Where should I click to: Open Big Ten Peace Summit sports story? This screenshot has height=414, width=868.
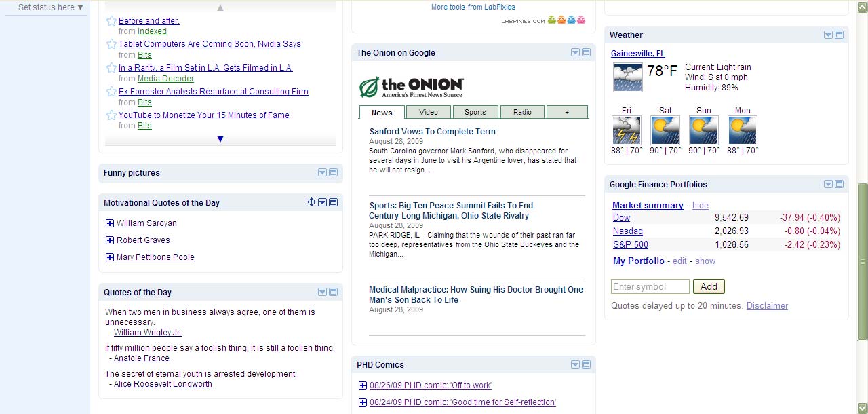click(x=451, y=210)
